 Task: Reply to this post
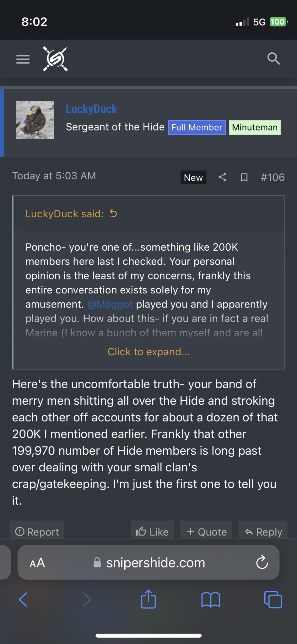pos(263,531)
